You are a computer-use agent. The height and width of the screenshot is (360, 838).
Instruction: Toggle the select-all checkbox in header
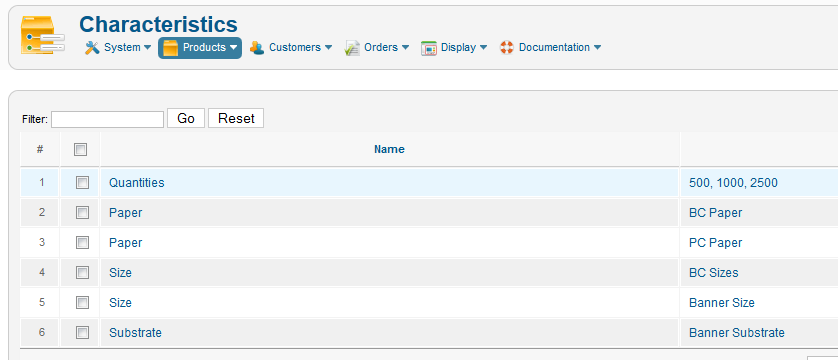coord(81,150)
